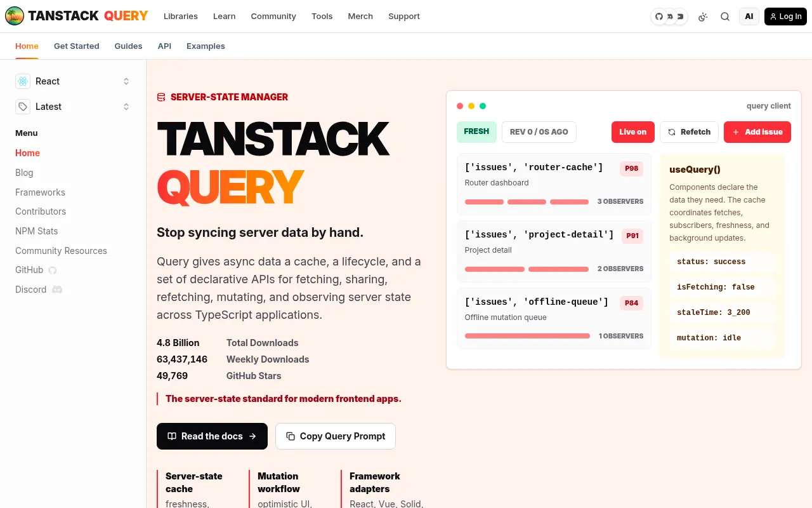Toggle the light/dark theme icon
This screenshot has height=508, width=812.
(x=702, y=17)
